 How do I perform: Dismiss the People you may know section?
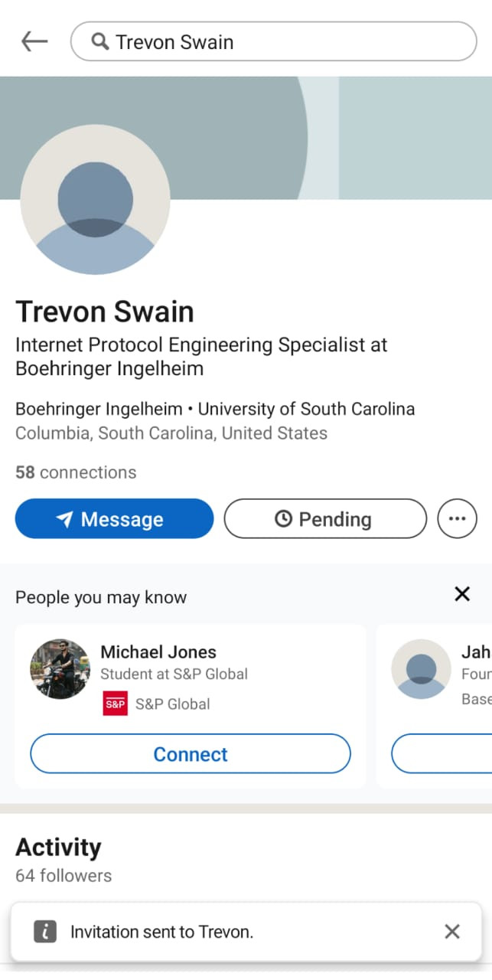462,593
